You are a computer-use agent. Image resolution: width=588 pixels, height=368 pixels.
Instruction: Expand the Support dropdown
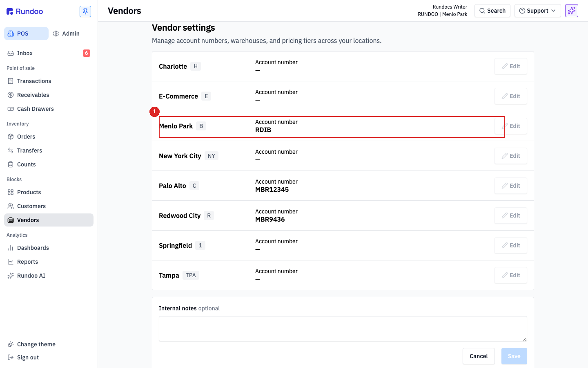pos(537,11)
